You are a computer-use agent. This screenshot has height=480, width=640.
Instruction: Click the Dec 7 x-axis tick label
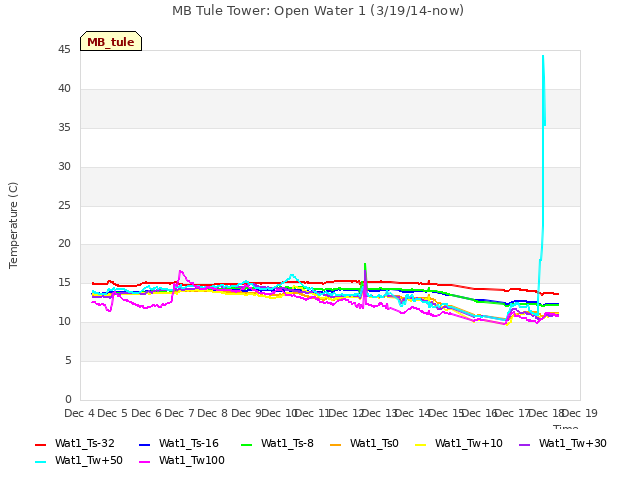coord(179,413)
